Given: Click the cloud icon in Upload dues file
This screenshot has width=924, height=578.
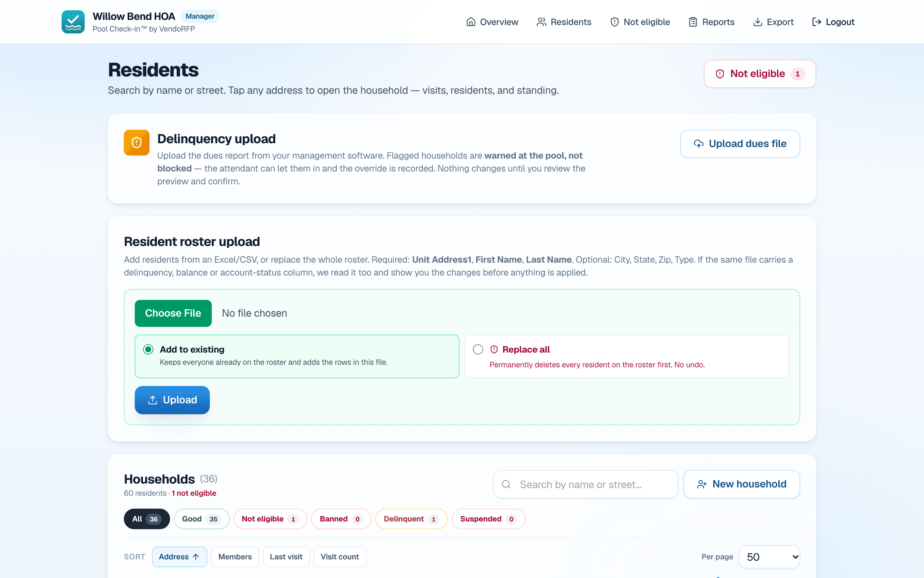Looking at the screenshot, I should click(x=699, y=144).
